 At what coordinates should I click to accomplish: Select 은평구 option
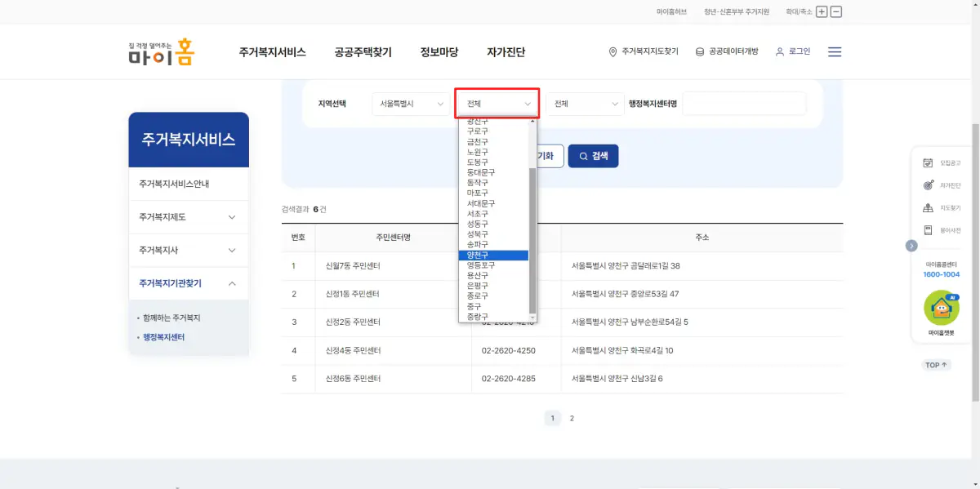click(x=494, y=286)
